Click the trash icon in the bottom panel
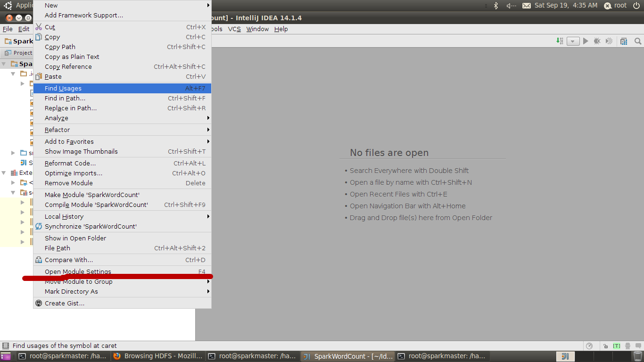The height and width of the screenshot is (362, 644). coord(638,356)
